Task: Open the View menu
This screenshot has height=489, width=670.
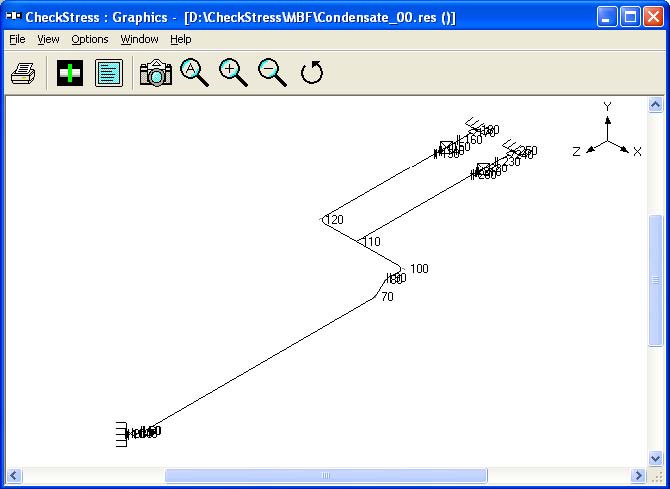Action: tap(48, 39)
